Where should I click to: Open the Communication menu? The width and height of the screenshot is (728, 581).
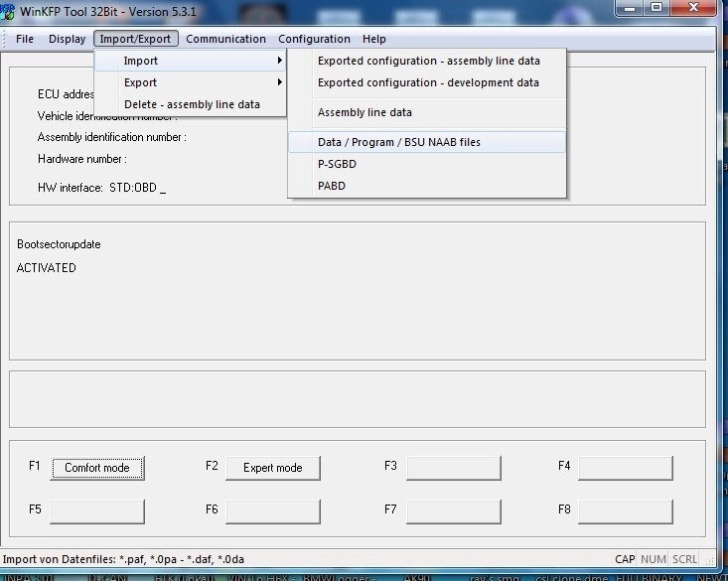click(x=225, y=39)
